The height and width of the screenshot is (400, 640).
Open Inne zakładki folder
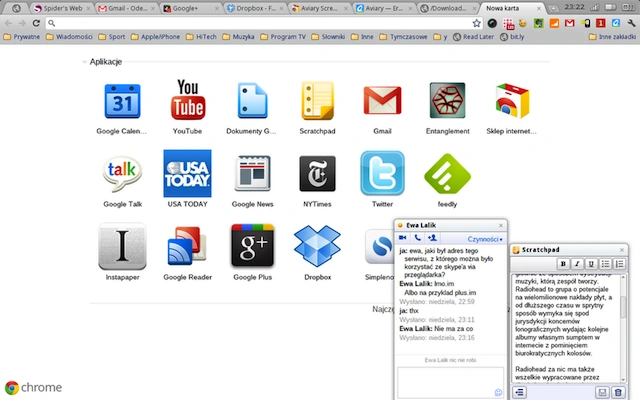tap(612, 37)
